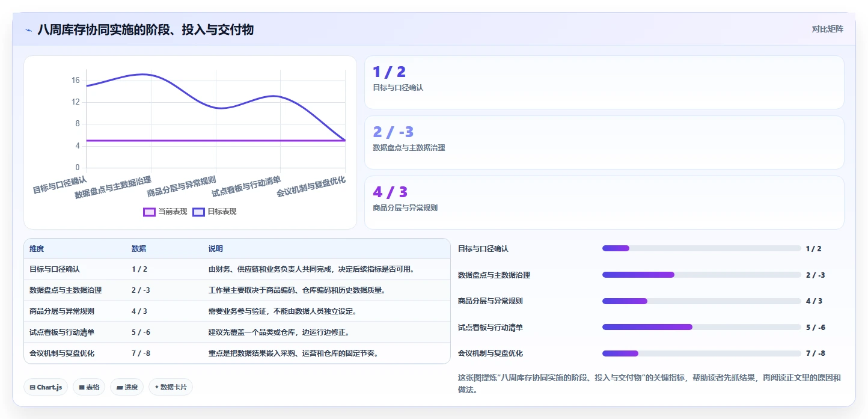Click the 维度 table column header

[x=37, y=249]
